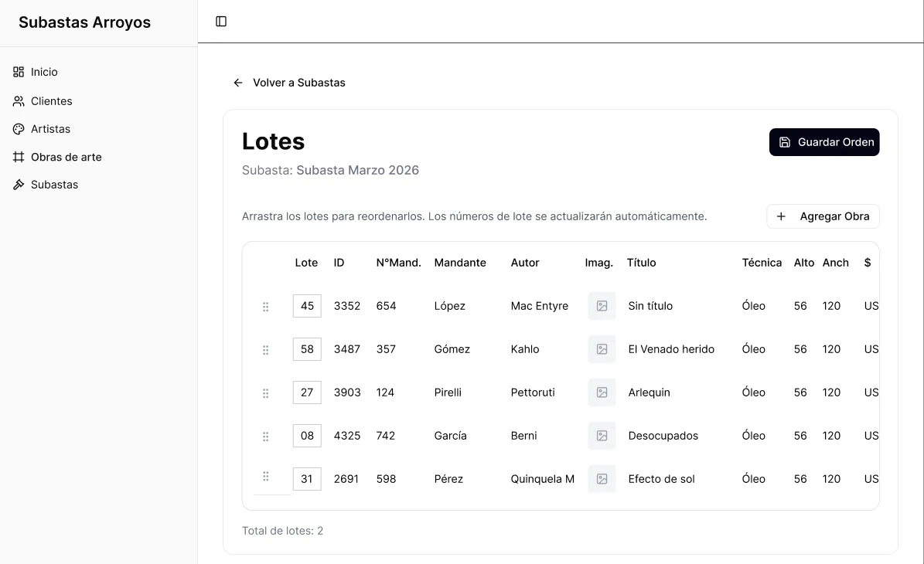The width and height of the screenshot is (924, 564).
Task: Click mandante cell Pirelli
Action: coord(448,392)
